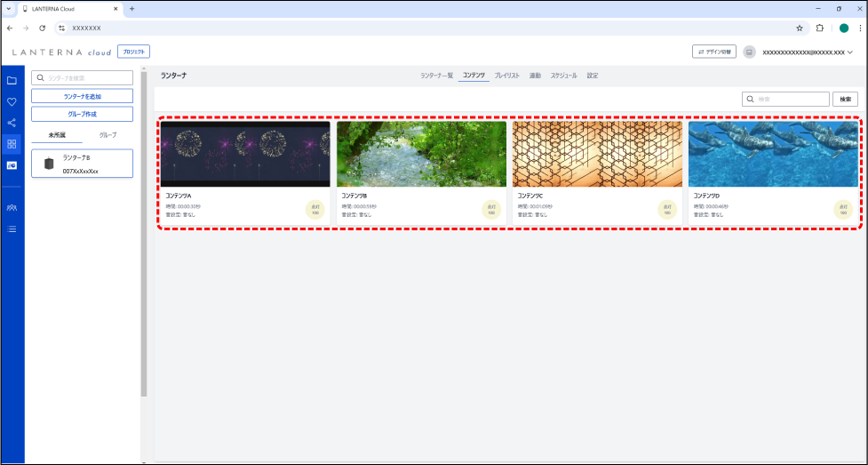Click the ランタナを追加 button

point(82,95)
